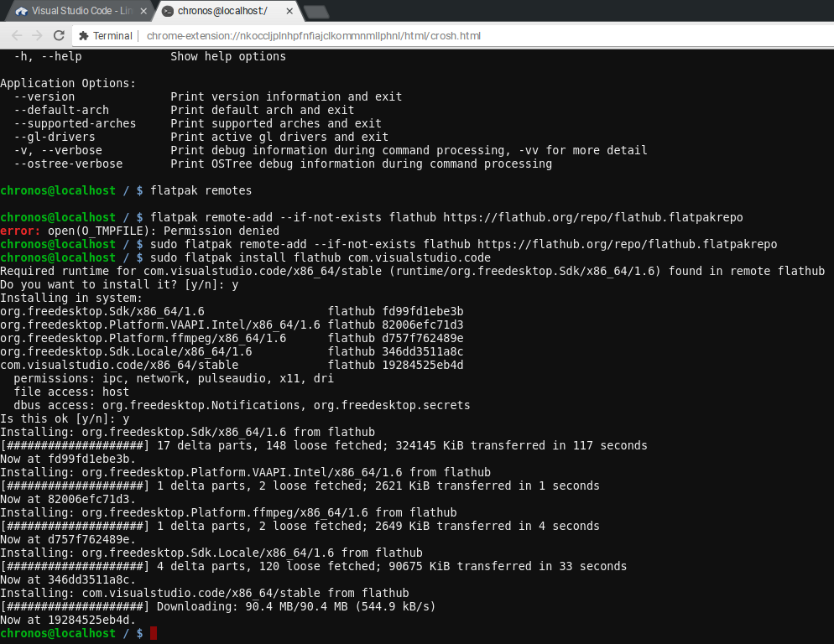Viewport: 834px width, 644px height.
Task: Reload the crosh terminal page
Action: [58, 35]
